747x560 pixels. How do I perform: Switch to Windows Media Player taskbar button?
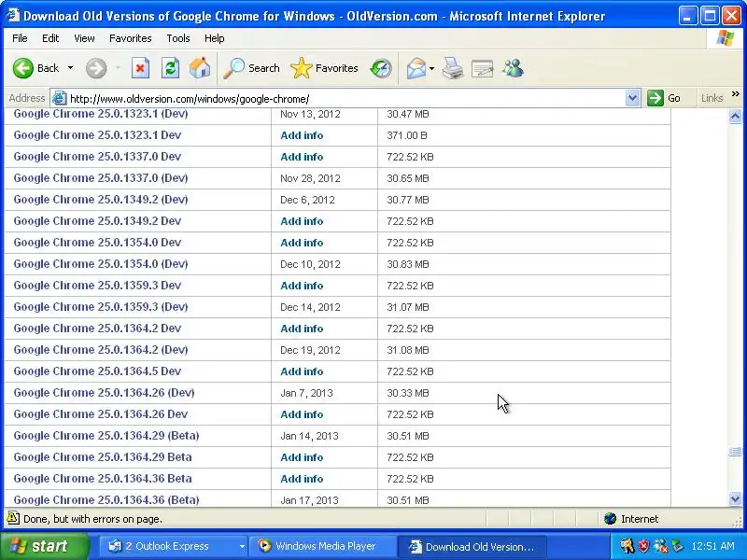click(x=323, y=546)
